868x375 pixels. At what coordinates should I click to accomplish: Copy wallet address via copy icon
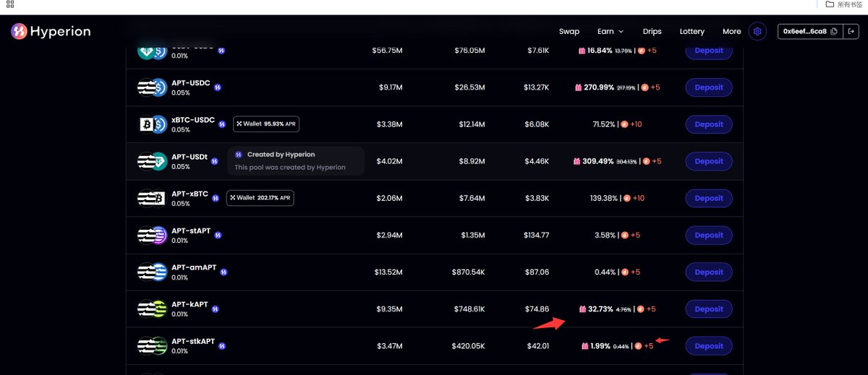tap(834, 32)
